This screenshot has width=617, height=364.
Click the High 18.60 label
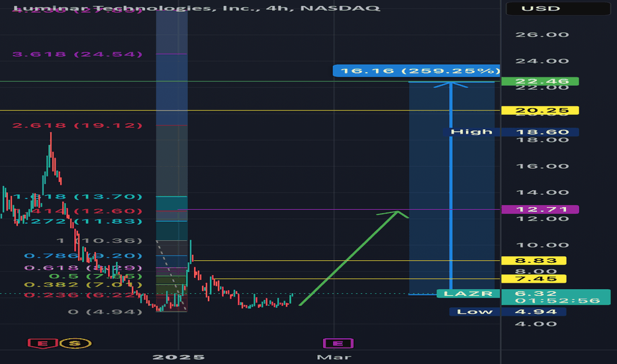coord(511,132)
